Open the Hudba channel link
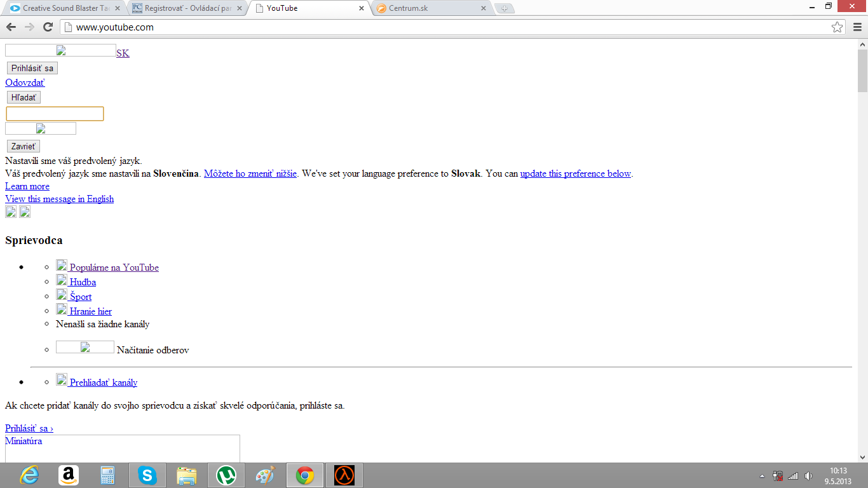The height and width of the screenshot is (488, 868). pos(83,282)
